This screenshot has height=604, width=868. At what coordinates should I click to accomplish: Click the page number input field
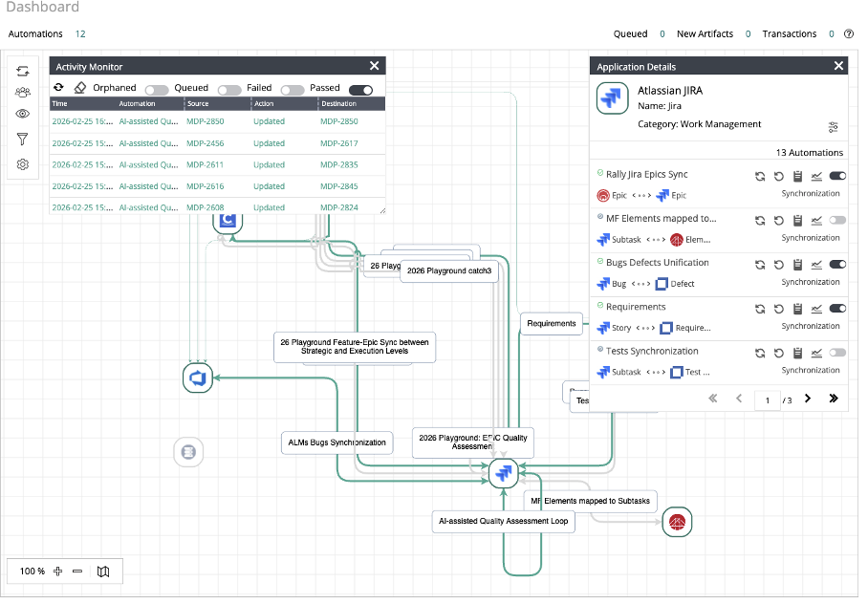point(769,400)
